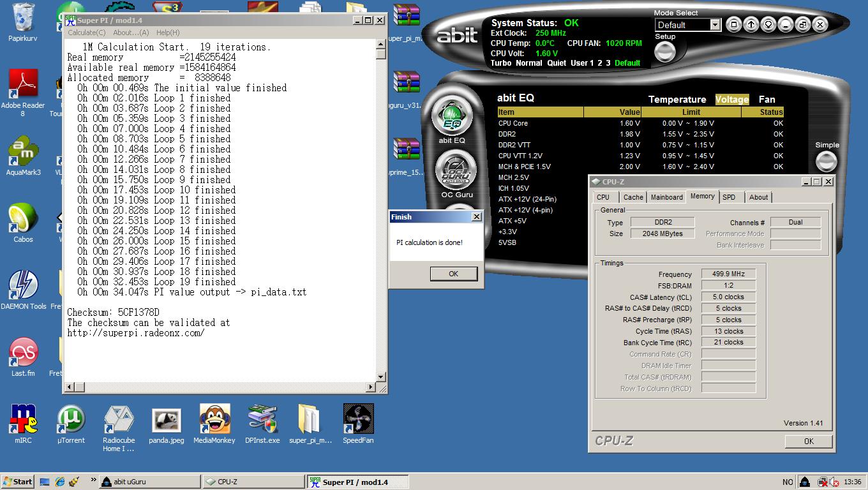
Task: Launch SpeedFan desktop shortcut
Action: click(358, 424)
